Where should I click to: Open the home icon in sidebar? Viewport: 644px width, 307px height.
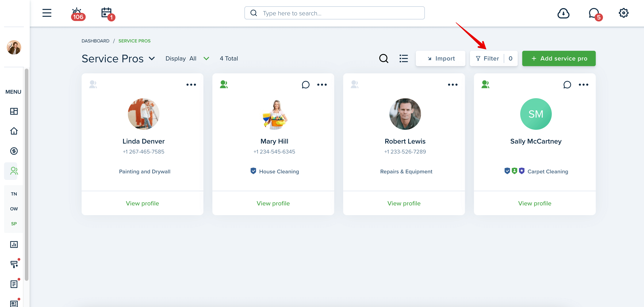[14, 131]
